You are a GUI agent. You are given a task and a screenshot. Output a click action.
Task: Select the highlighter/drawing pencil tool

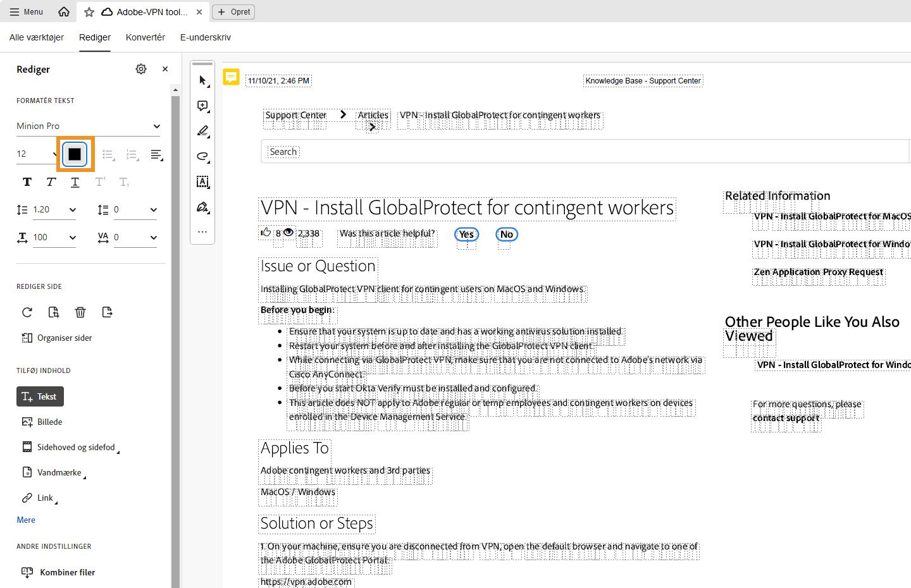(202, 131)
